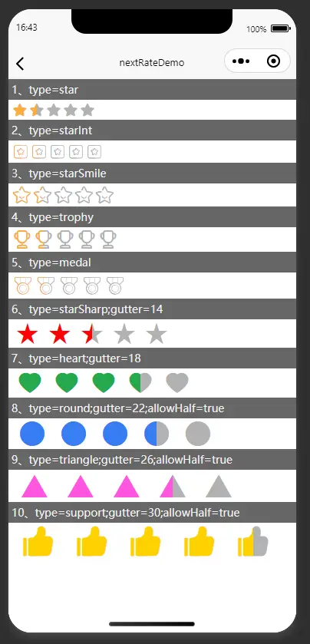This screenshot has width=310, height=644.
Task: Tap the half-gray thumbs-up at row end
Action: click(x=253, y=541)
